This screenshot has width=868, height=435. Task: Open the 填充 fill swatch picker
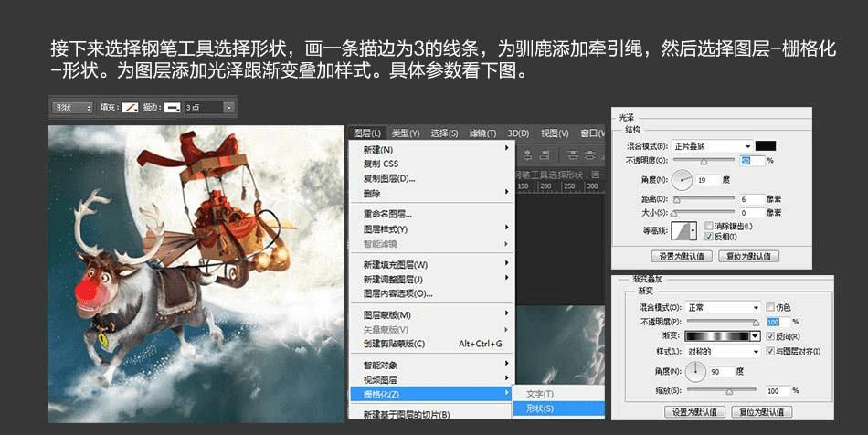click(x=130, y=107)
